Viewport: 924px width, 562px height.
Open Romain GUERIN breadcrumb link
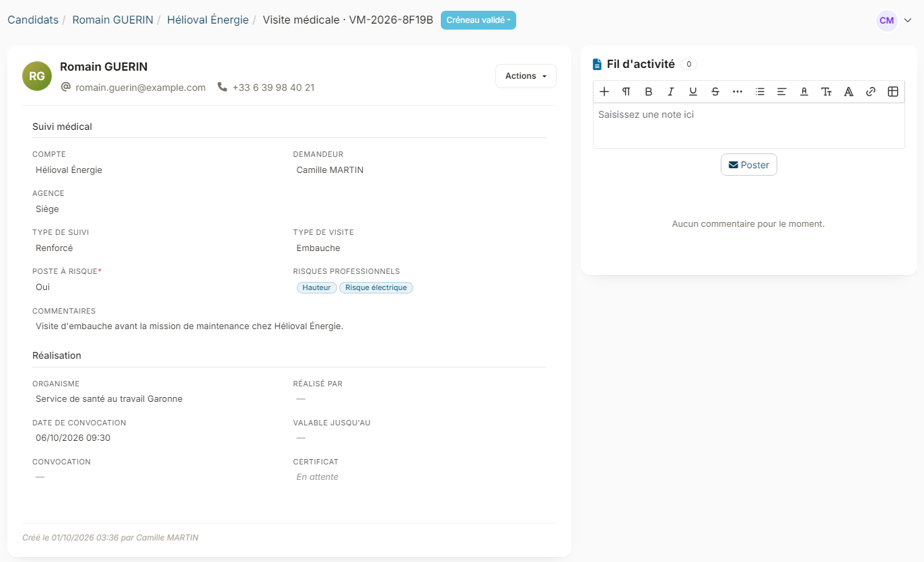coord(112,20)
